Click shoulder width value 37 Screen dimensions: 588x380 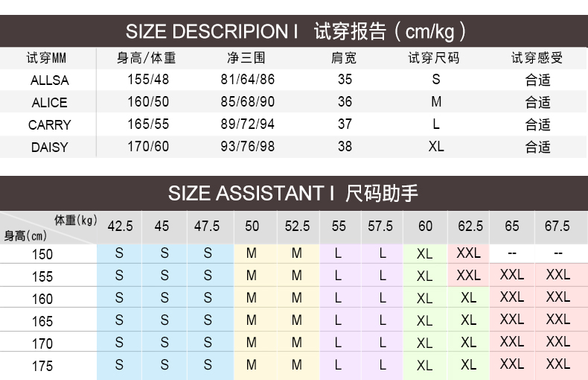pyautogui.click(x=345, y=124)
